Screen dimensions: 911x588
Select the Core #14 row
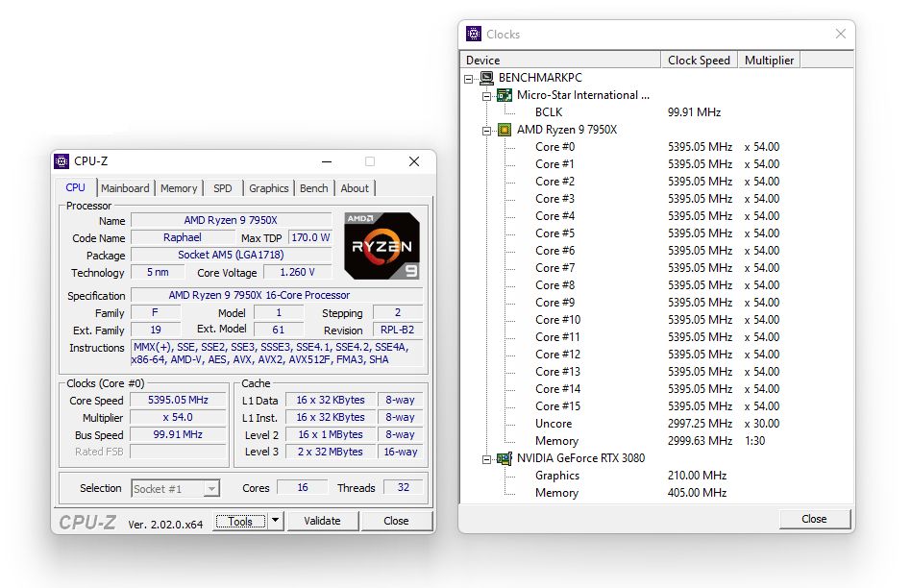[x=656, y=389]
